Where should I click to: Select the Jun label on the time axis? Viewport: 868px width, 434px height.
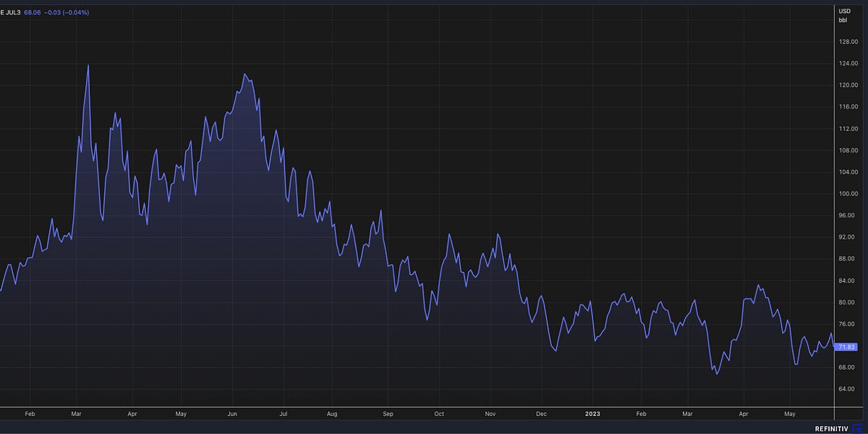point(232,414)
